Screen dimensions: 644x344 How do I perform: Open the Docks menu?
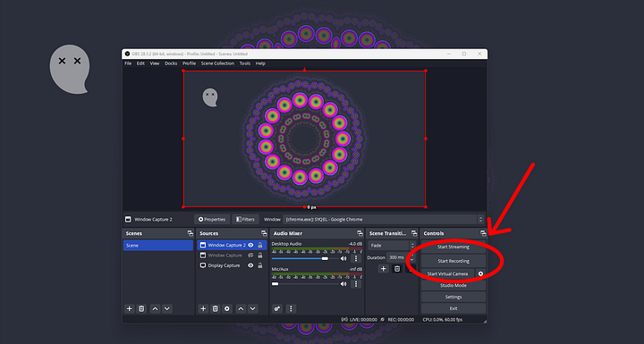pos(171,63)
